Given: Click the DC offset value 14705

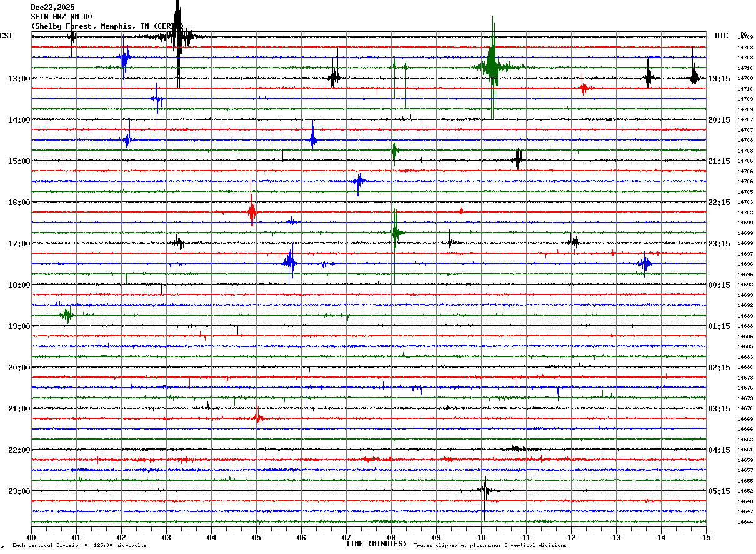Looking at the screenshot, I should click(745, 192).
